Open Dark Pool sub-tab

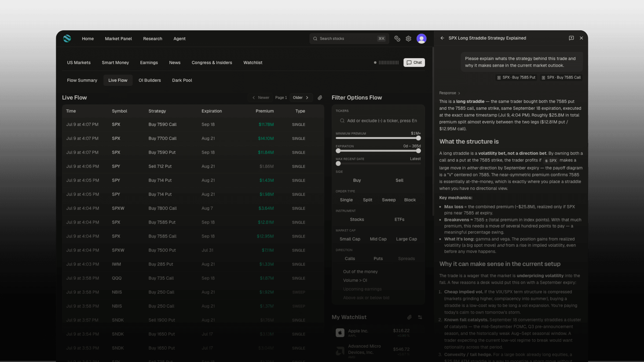point(182,80)
